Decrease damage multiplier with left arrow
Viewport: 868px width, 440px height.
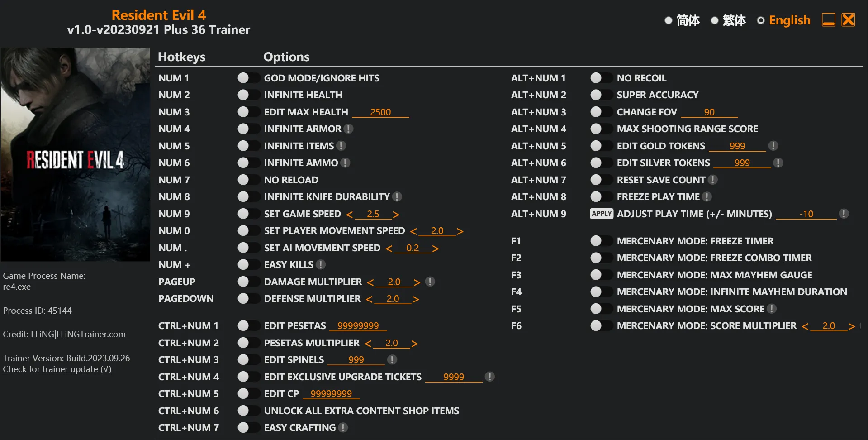[x=370, y=282]
